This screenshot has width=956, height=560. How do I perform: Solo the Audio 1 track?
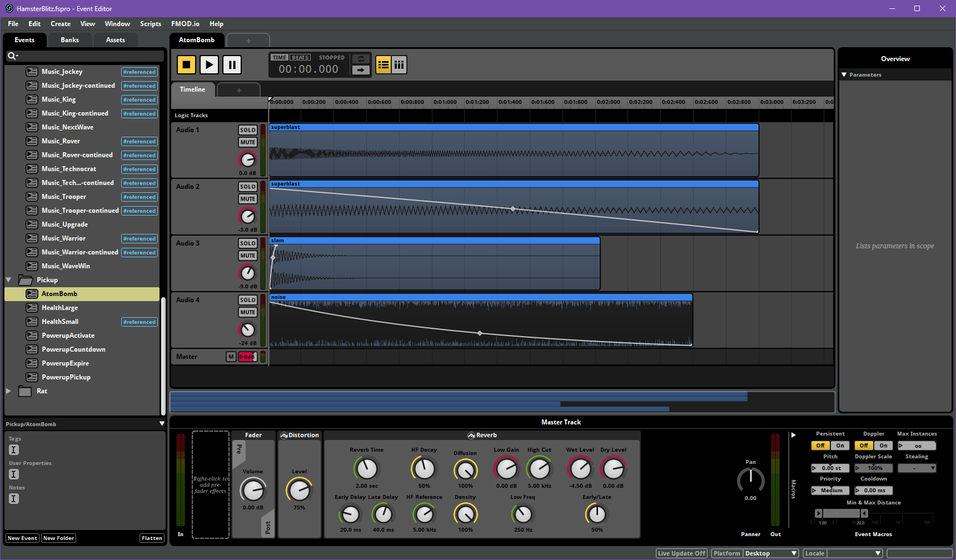point(247,130)
